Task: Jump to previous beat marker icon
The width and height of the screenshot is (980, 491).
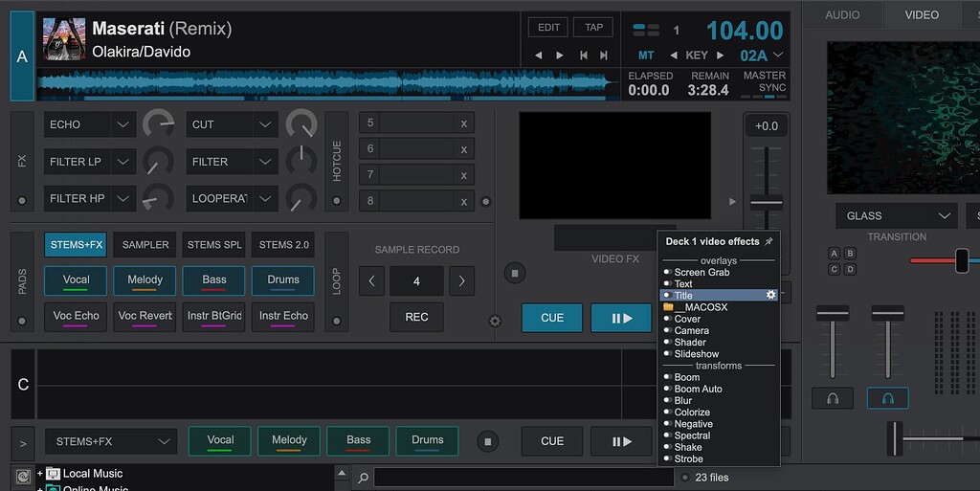Action: pyautogui.click(x=583, y=56)
